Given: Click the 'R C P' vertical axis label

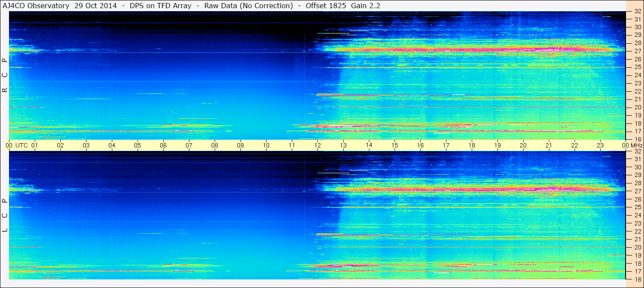Looking at the screenshot, I should (5, 75).
